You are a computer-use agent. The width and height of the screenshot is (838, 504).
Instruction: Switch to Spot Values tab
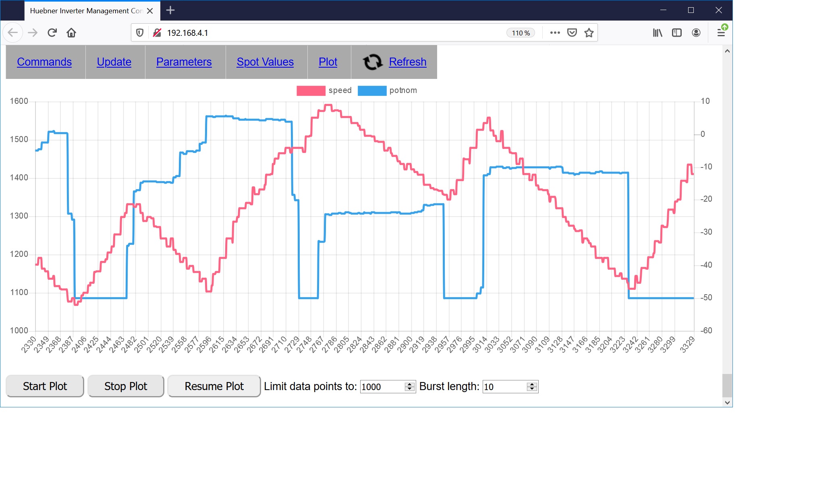(265, 62)
